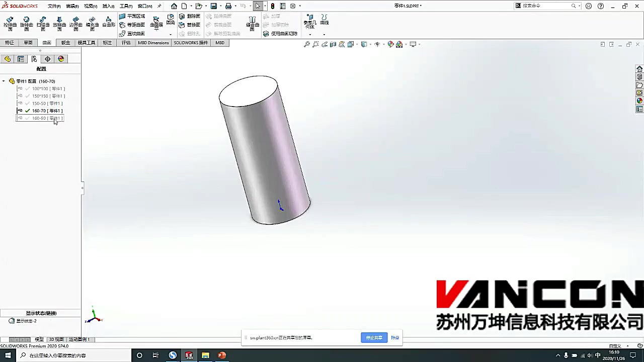Click the Edit Appearance icon in view toolbar
Image resolution: width=644 pixels, height=362 pixels.
(x=390, y=44)
